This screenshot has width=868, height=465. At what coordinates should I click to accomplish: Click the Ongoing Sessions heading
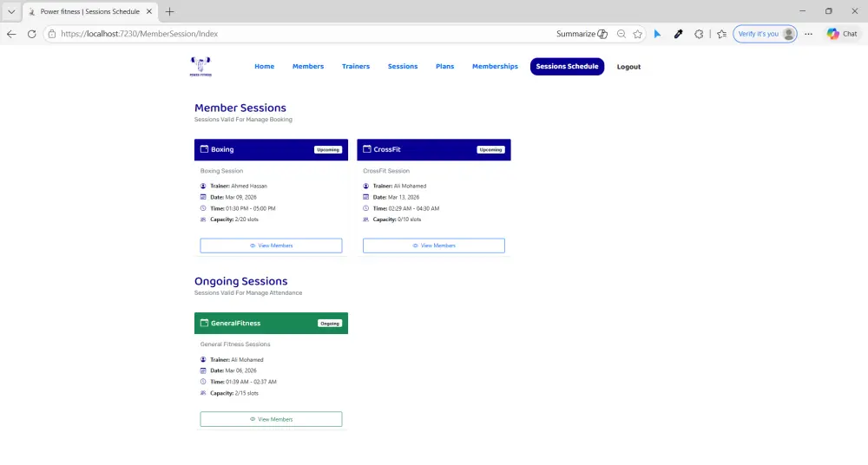point(240,281)
